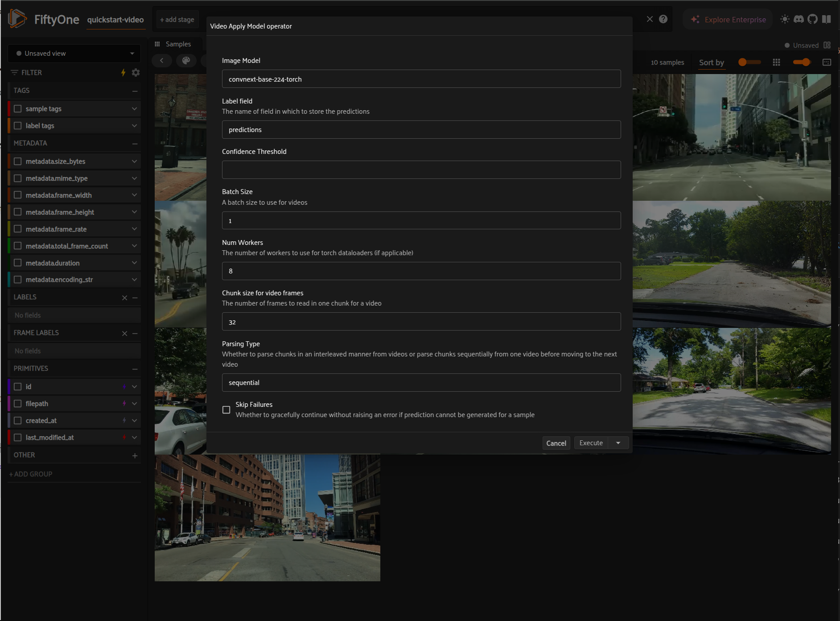Click the spaces layout icon near Unsaved
Viewport: 840px width, 621px height.
click(x=827, y=45)
